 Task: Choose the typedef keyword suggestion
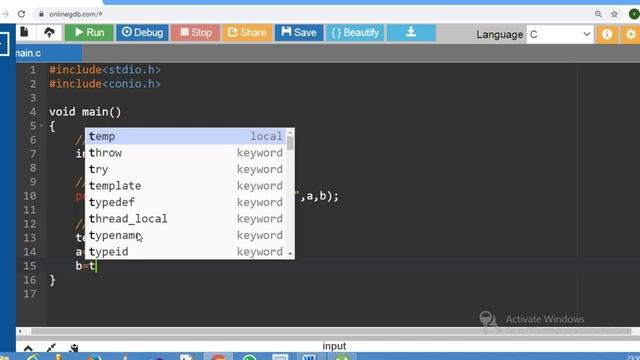[186, 202]
